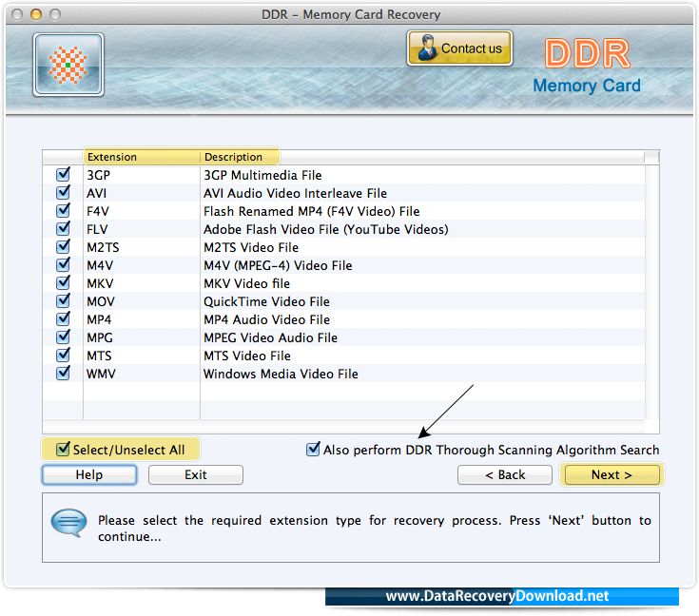The image size is (699, 616).
Task: Uncheck the MKV extension checkbox
Action: [x=63, y=282]
